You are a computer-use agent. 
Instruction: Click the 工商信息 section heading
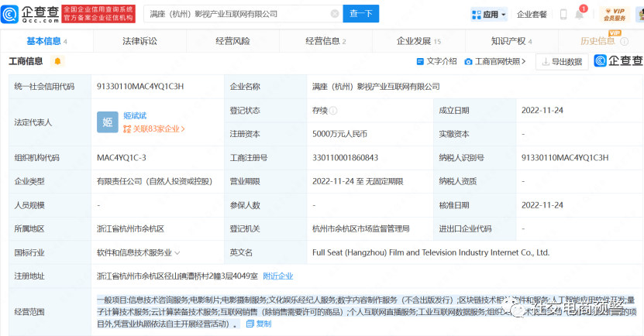click(26, 61)
